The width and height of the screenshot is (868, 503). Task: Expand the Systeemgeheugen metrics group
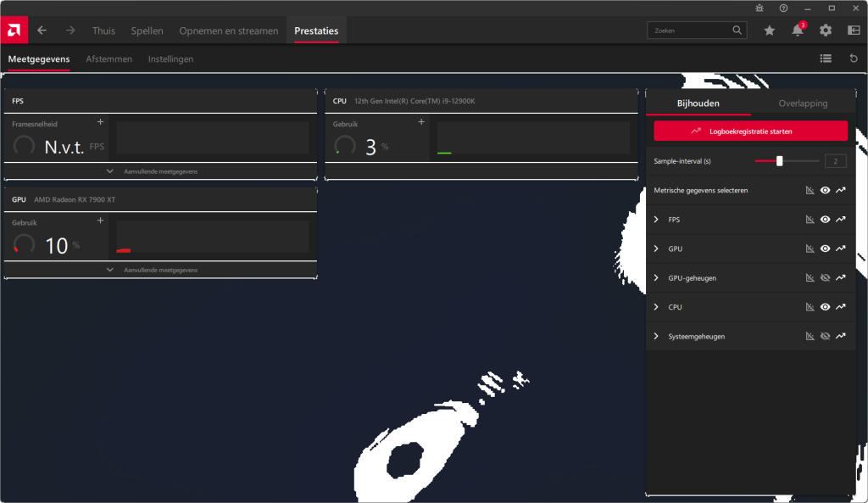pos(657,336)
